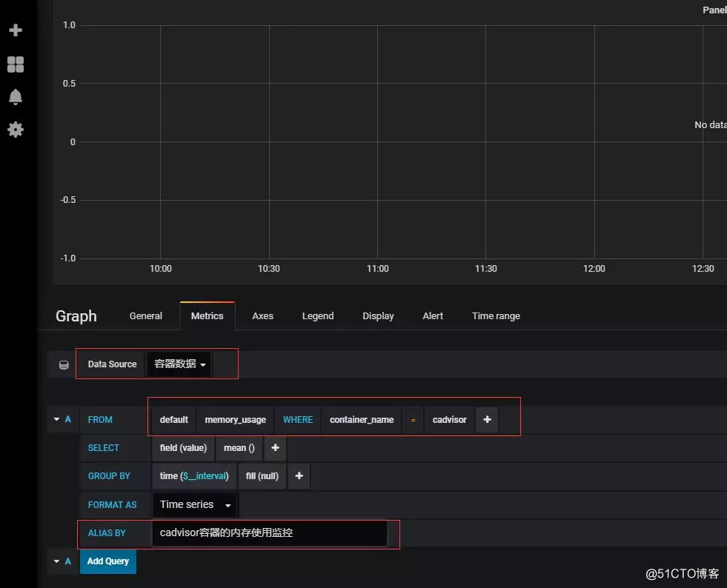Open the Dashboards grid icon in sidebar
This screenshot has width=727, height=588.
[16, 64]
